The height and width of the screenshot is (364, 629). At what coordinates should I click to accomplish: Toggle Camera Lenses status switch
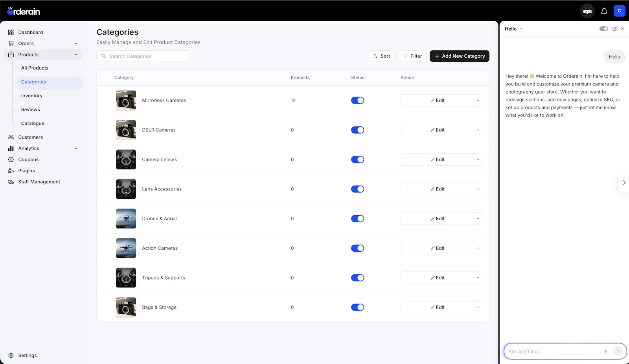[357, 159]
